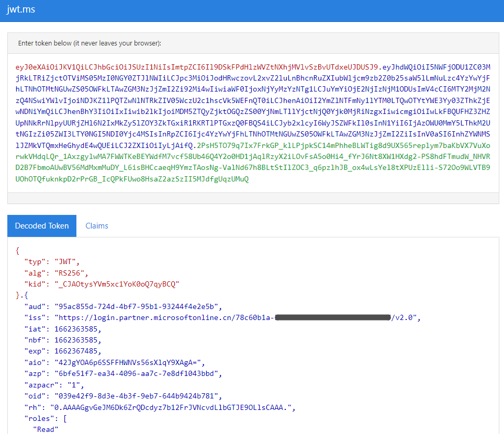Click the "aud" claim value
Image resolution: width=504 pixels, height=434 pixels.
pyautogui.click(x=138, y=307)
